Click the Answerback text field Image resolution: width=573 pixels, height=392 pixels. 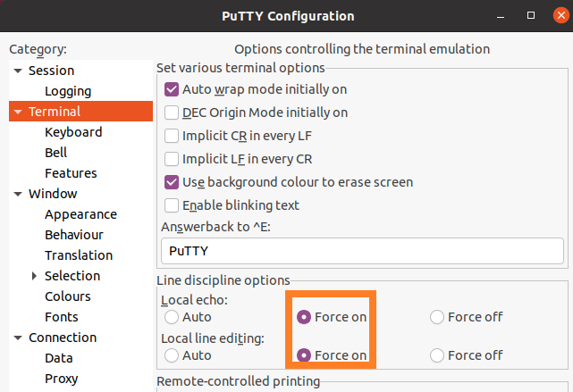(362, 251)
